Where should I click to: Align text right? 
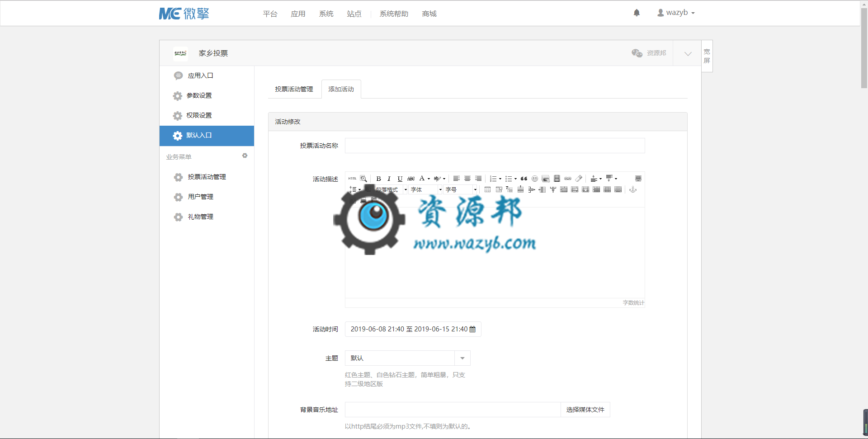[478, 179]
